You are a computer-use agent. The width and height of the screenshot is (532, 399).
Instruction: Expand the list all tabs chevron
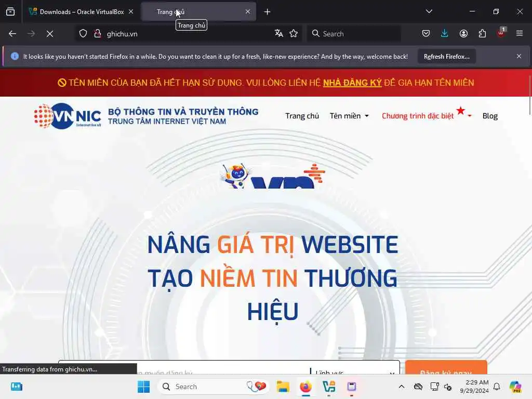[x=429, y=11]
